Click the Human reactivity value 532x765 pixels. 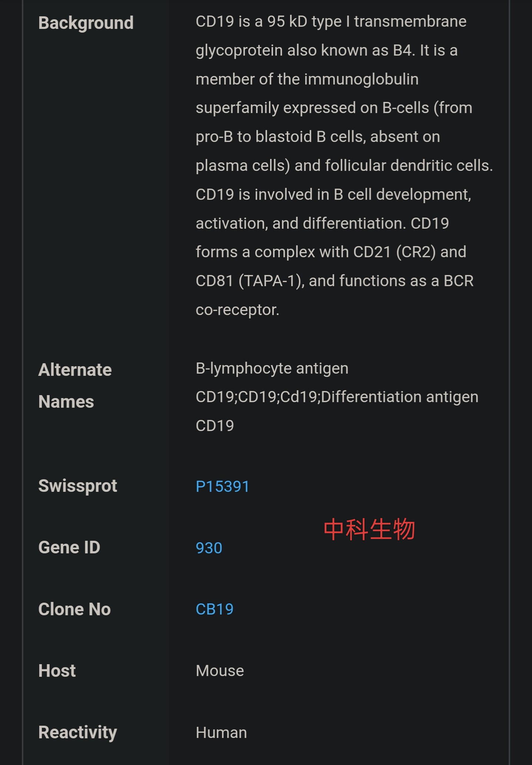pos(221,733)
